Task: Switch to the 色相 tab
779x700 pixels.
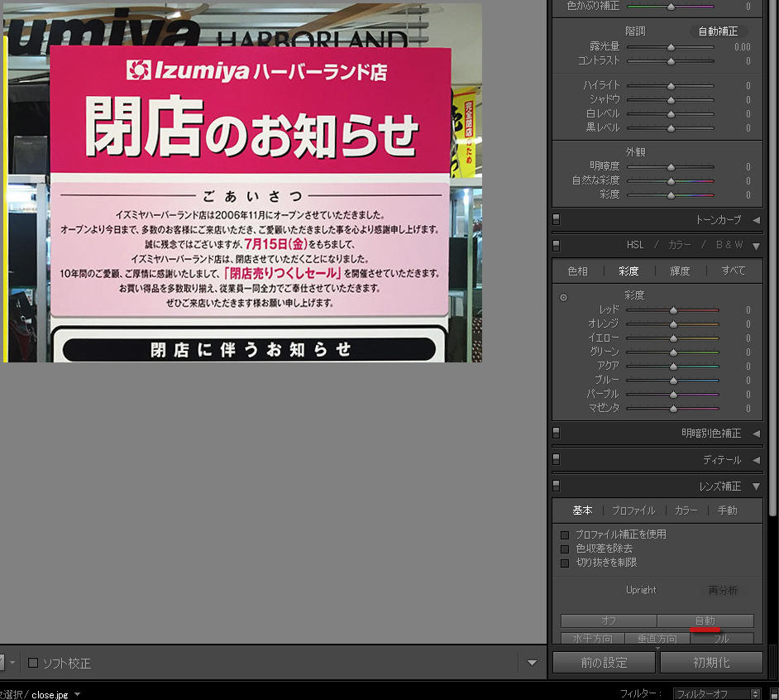Action: tap(577, 271)
